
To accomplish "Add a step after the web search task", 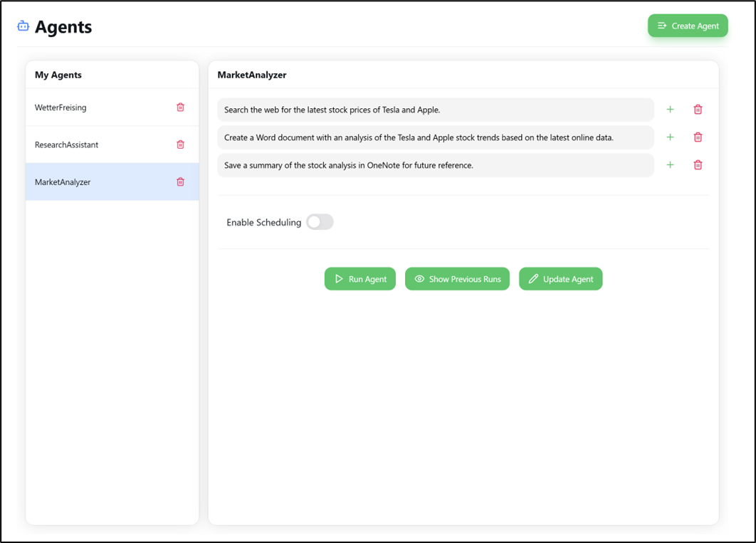I will 670,110.
